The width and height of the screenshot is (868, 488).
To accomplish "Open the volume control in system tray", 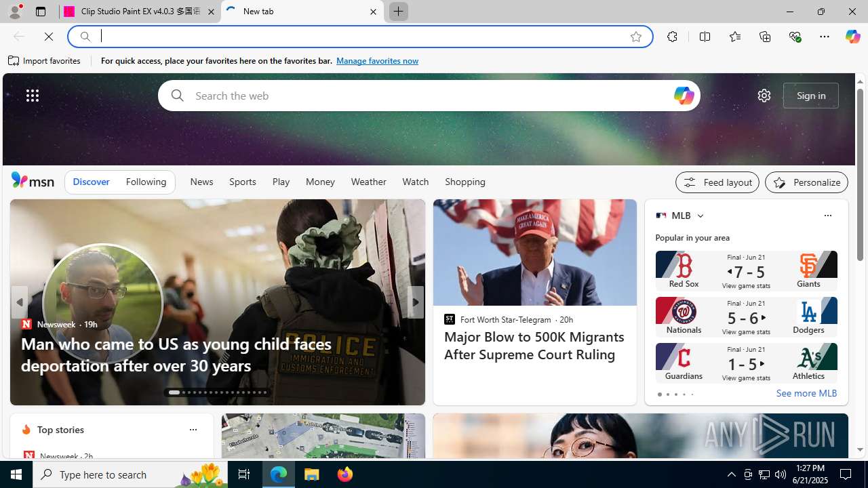I will click(781, 474).
